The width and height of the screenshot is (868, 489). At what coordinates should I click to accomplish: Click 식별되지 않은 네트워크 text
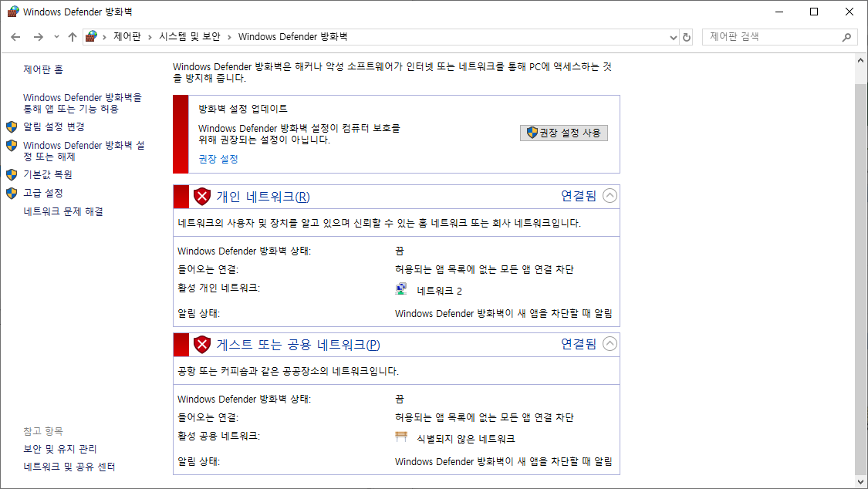click(465, 439)
